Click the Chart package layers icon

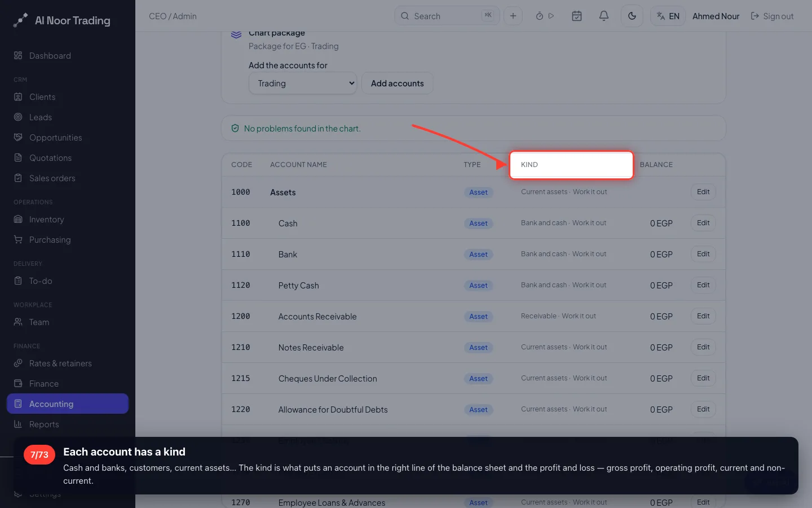coord(236,35)
